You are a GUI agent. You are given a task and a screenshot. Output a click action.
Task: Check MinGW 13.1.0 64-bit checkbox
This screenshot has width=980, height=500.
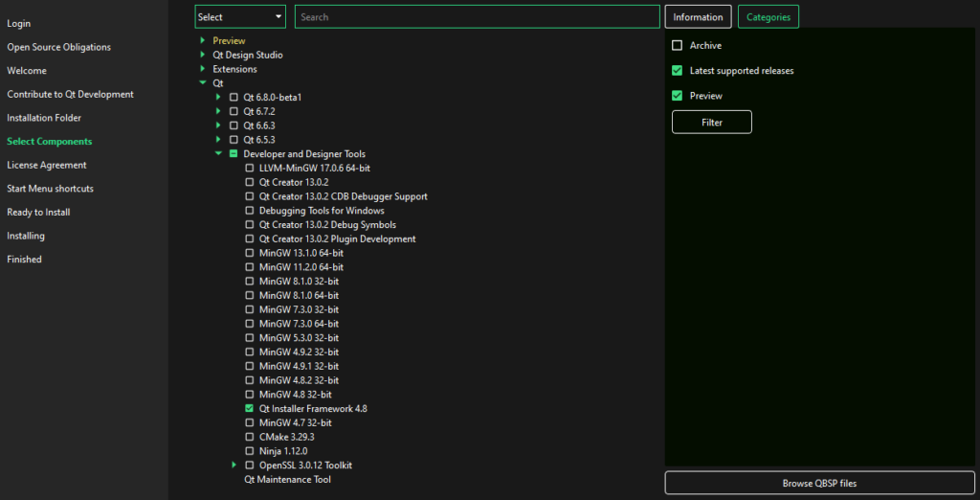[x=250, y=253]
